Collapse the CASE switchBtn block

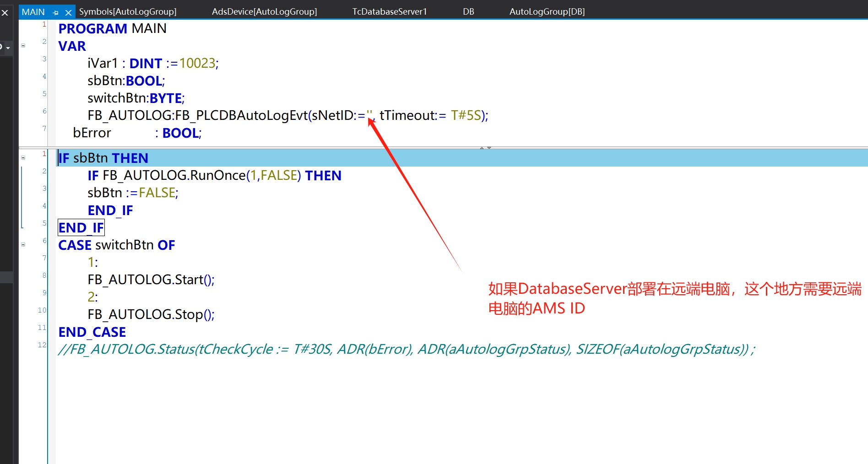23,245
